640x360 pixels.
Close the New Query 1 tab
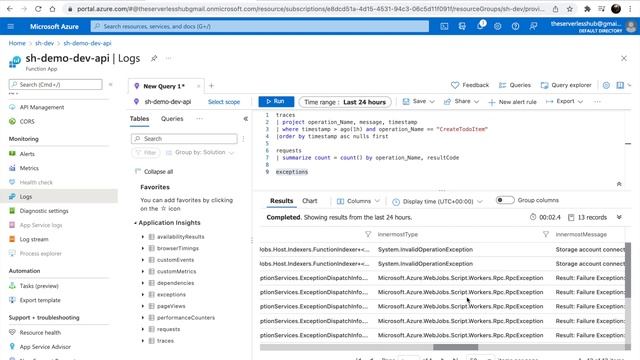(198, 86)
